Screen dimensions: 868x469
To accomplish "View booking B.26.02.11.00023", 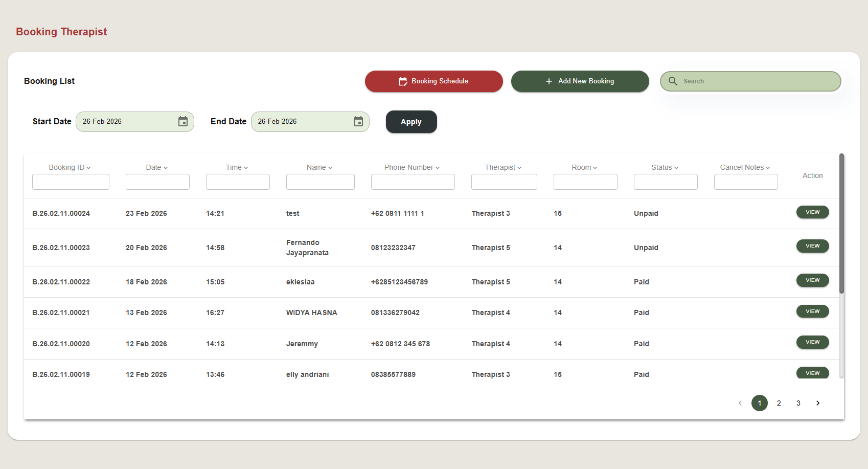I will 813,246.
